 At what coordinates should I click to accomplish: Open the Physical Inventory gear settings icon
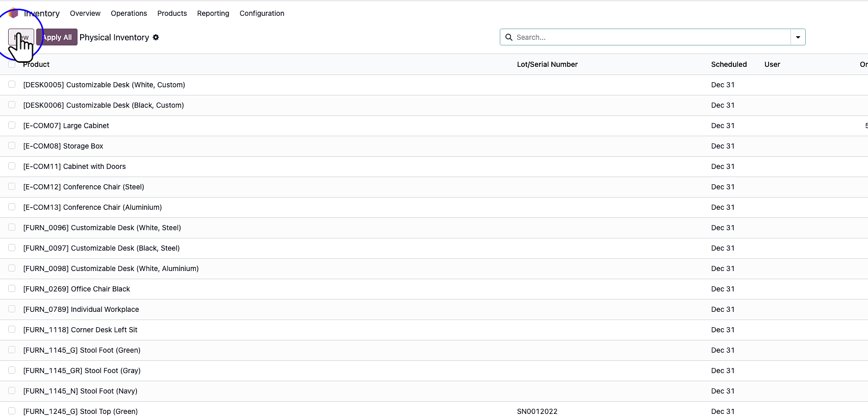tap(156, 37)
